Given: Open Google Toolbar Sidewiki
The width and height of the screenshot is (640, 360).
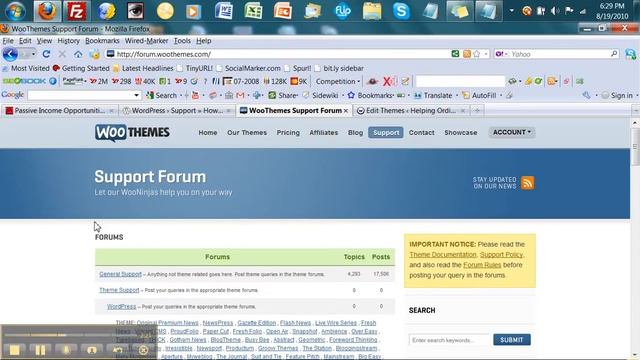Looking at the screenshot, I should pyautogui.click(x=320, y=95).
